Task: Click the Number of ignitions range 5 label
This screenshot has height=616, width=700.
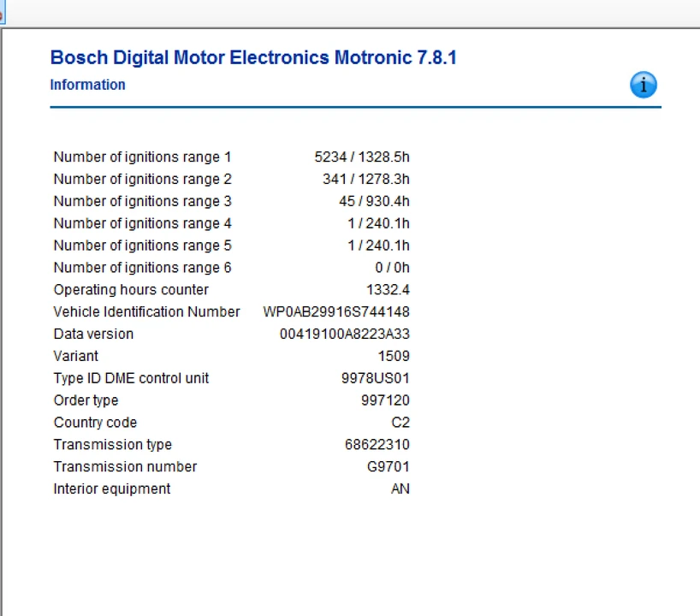Action: 142,246
